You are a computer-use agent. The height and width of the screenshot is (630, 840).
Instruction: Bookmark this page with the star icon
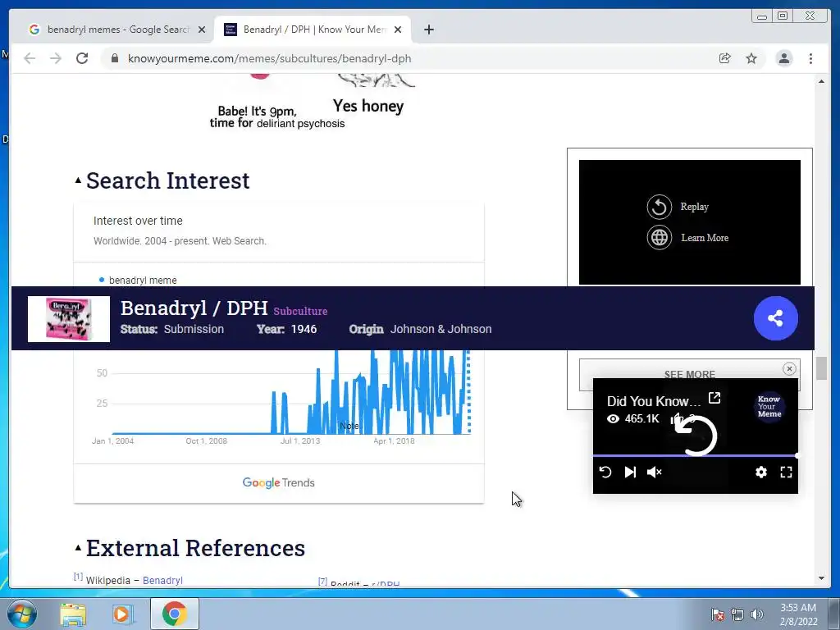click(x=751, y=58)
